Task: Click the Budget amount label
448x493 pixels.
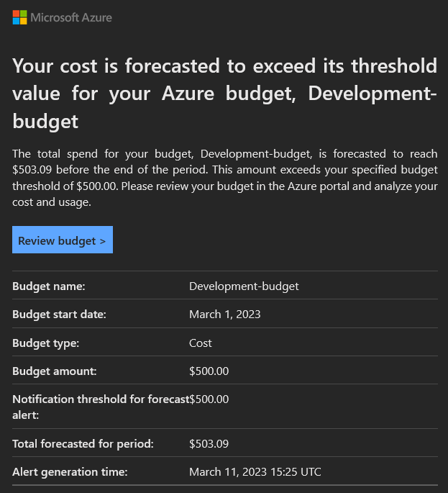Action: [55, 371]
